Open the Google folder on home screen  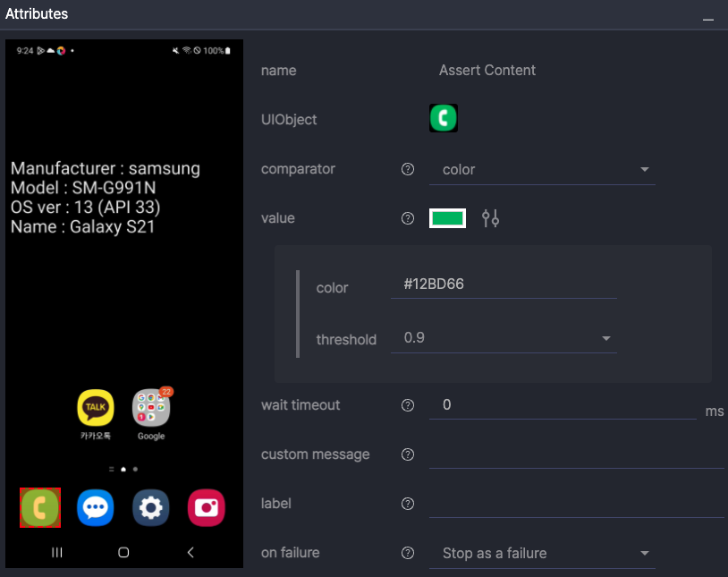151,408
